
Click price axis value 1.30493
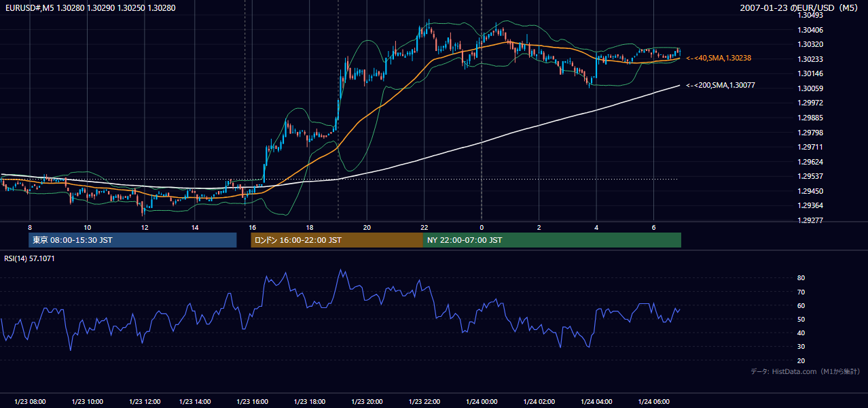810,15
